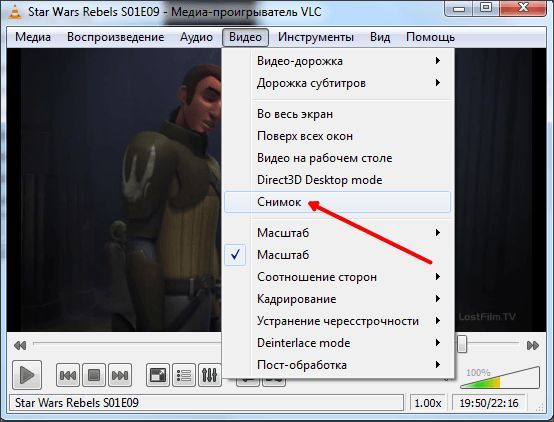The image size is (554, 422).
Task: Click elapsed time 19:50/22:16 display
Action: pos(489,403)
